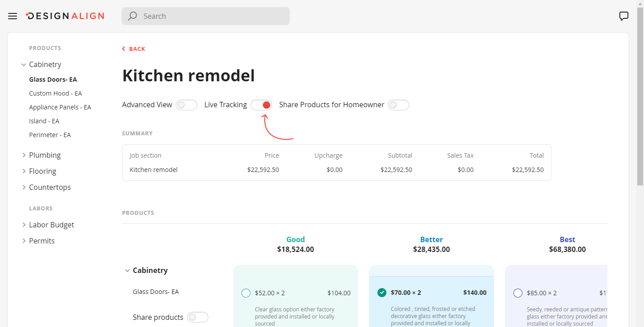The height and width of the screenshot is (327, 644).
Task: Enable the Advanced View toggle
Action: tap(186, 105)
